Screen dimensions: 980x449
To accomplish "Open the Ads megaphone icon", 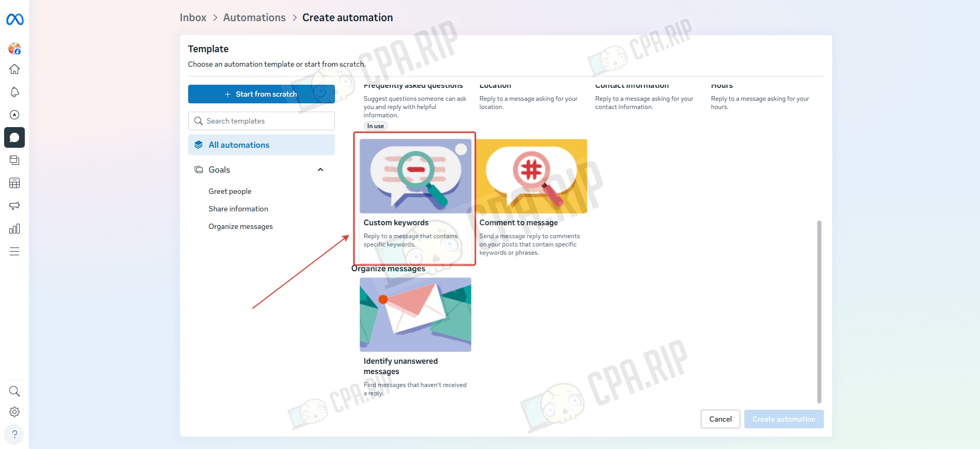I will pos(14,206).
